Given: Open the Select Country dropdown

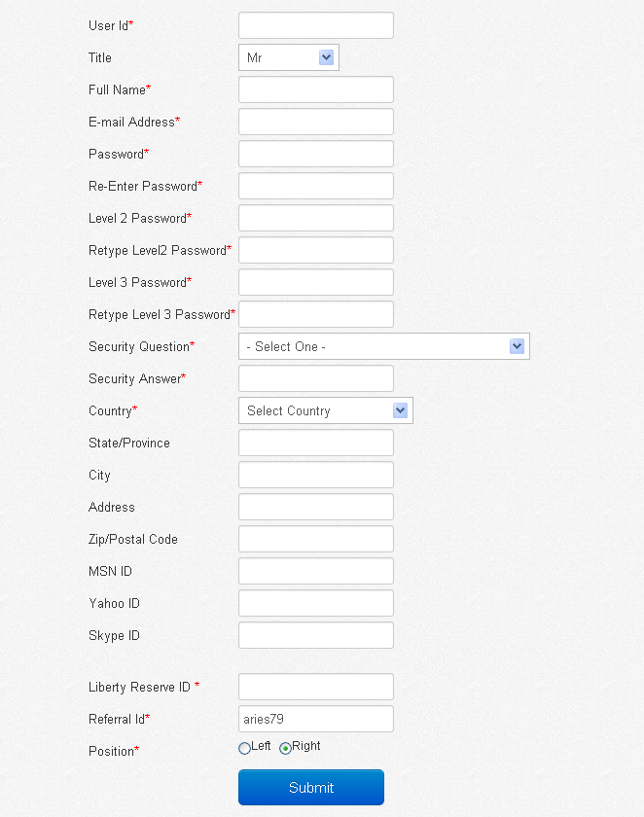Looking at the screenshot, I should [325, 410].
